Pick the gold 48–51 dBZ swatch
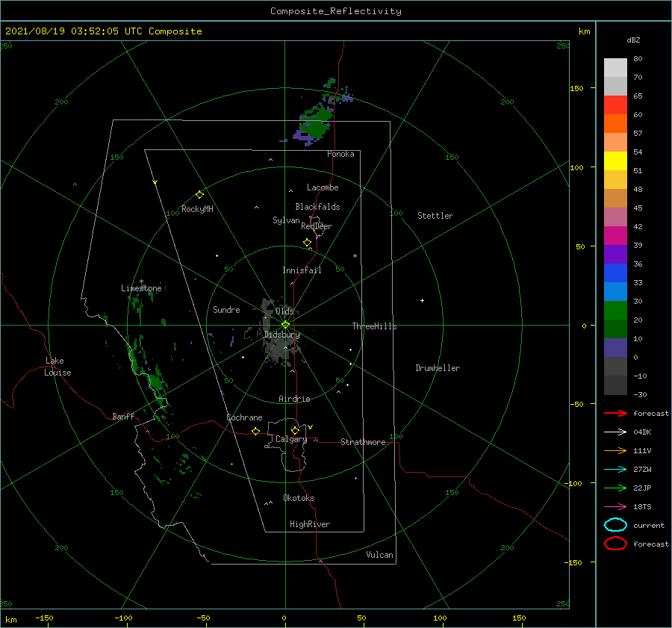Viewport: 672px width, 628px height. 615,180
